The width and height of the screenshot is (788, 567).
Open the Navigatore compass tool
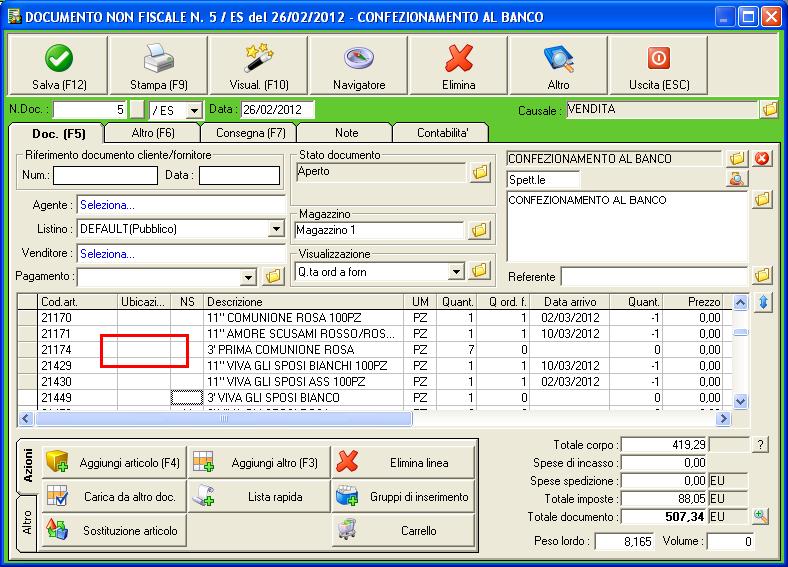358,65
